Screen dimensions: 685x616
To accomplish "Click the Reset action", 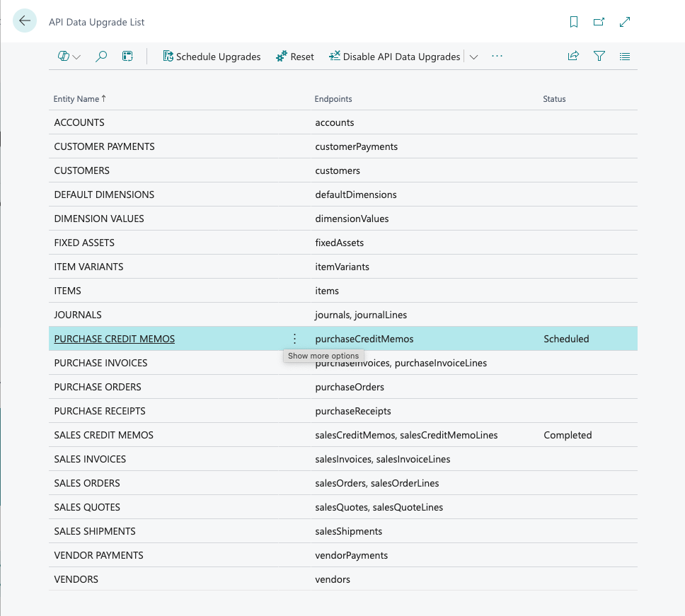I will pyautogui.click(x=294, y=56).
